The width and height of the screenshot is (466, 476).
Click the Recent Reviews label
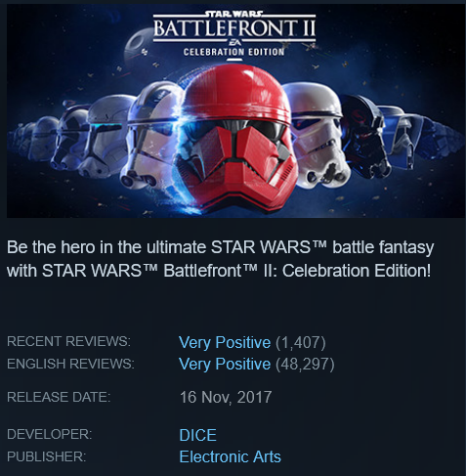tap(68, 341)
